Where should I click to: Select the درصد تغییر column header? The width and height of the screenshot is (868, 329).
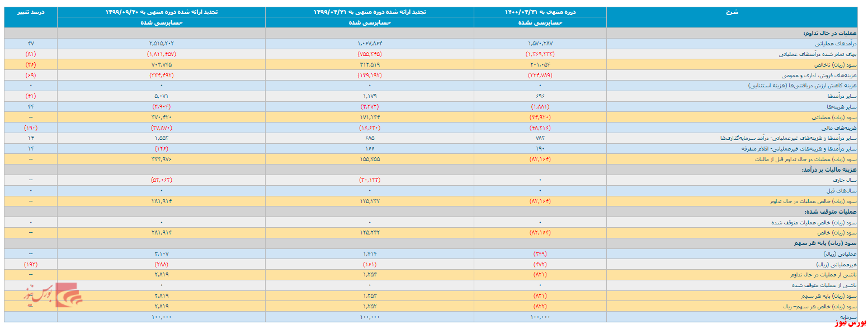[x=31, y=12]
